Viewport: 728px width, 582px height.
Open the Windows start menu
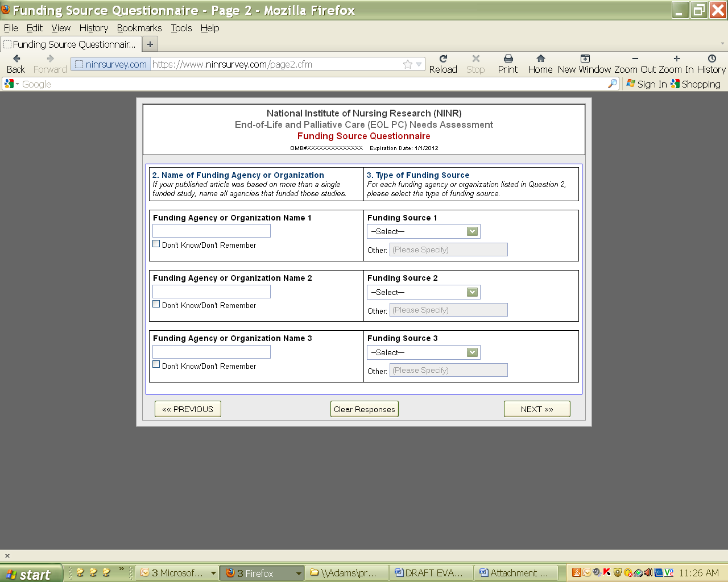31,573
